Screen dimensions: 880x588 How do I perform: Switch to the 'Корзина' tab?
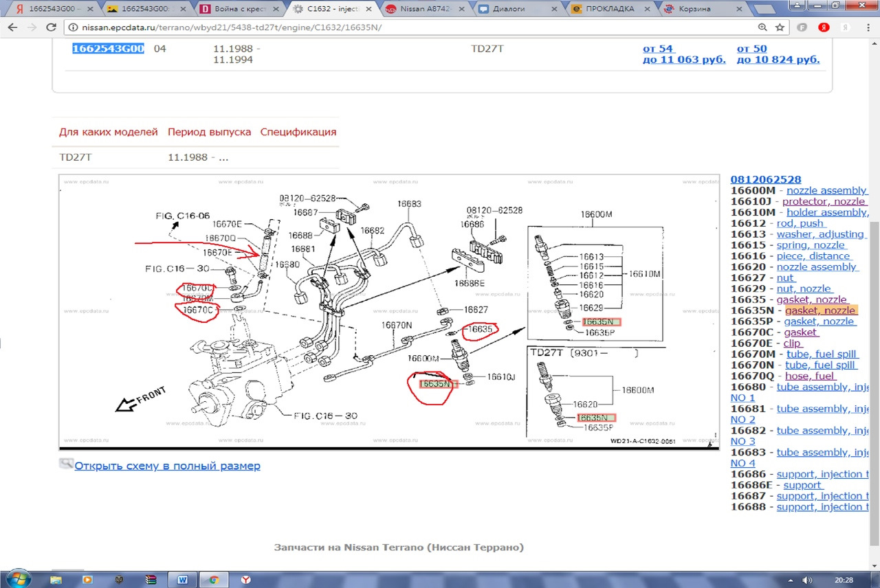pyautogui.click(x=703, y=9)
